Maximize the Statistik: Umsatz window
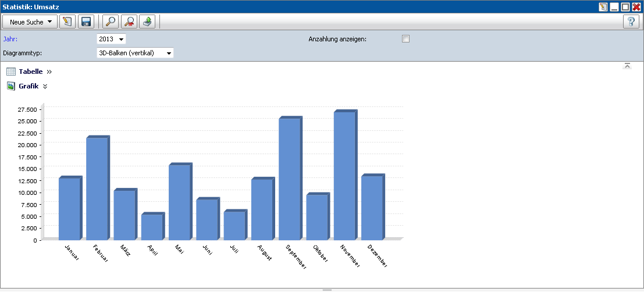Image resolution: width=644 pixels, height=292 pixels. pos(625,7)
